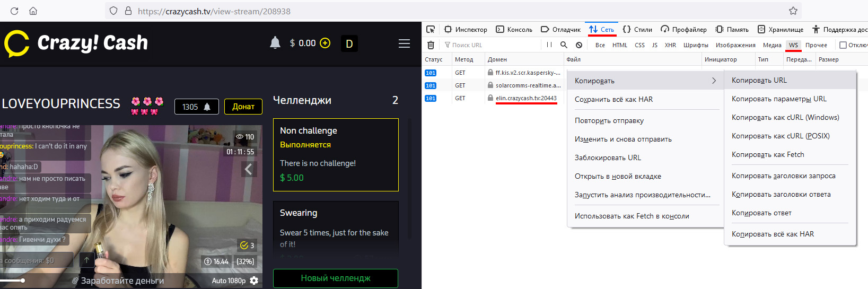Click the Новый челлендж button
The image size is (868, 289).
click(335, 278)
